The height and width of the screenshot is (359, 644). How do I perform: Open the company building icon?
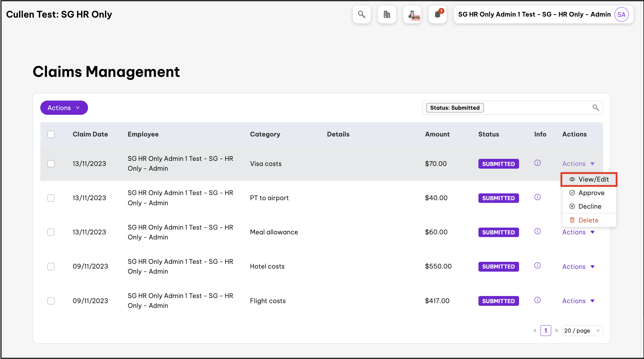pos(387,15)
